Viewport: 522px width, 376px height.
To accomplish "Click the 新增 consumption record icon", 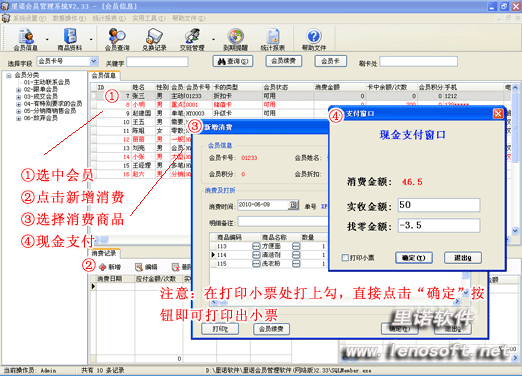I will [x=110, y=267].
